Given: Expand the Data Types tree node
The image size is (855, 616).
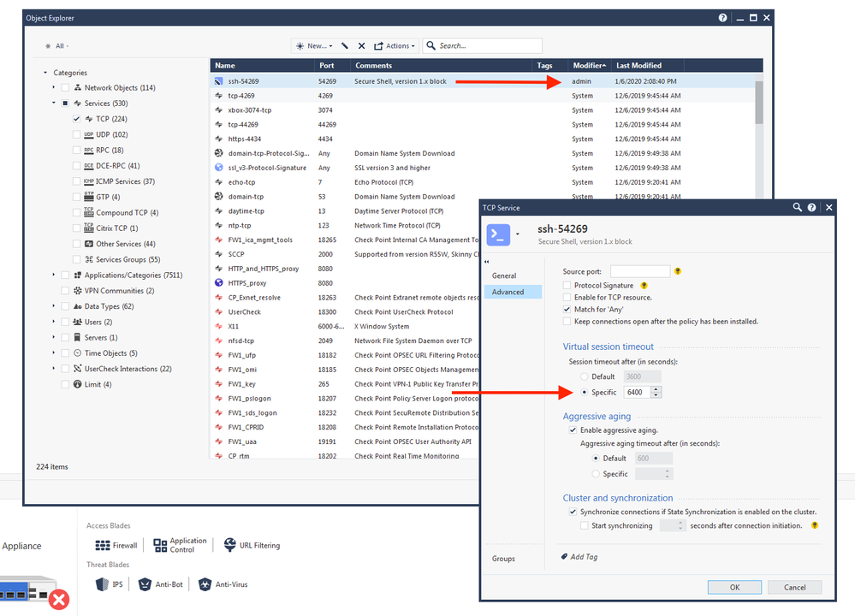Looking at the screenshot, I should coord(53,306).
